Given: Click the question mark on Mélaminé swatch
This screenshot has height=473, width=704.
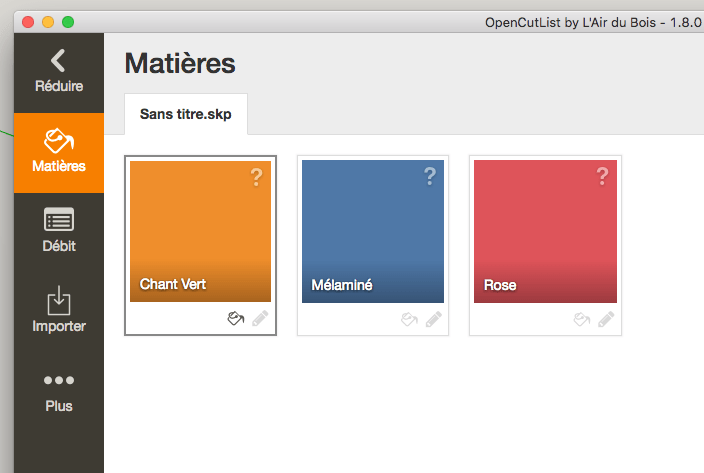Looking at the screenshot, I should pyautogui.click(x=430, y=176).
